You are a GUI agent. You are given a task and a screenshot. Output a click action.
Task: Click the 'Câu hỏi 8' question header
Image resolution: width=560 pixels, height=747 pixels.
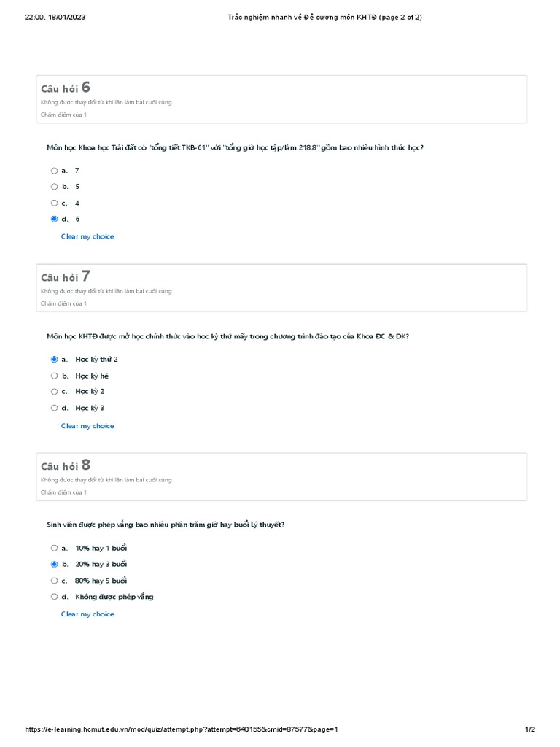(x=66, y=466)
